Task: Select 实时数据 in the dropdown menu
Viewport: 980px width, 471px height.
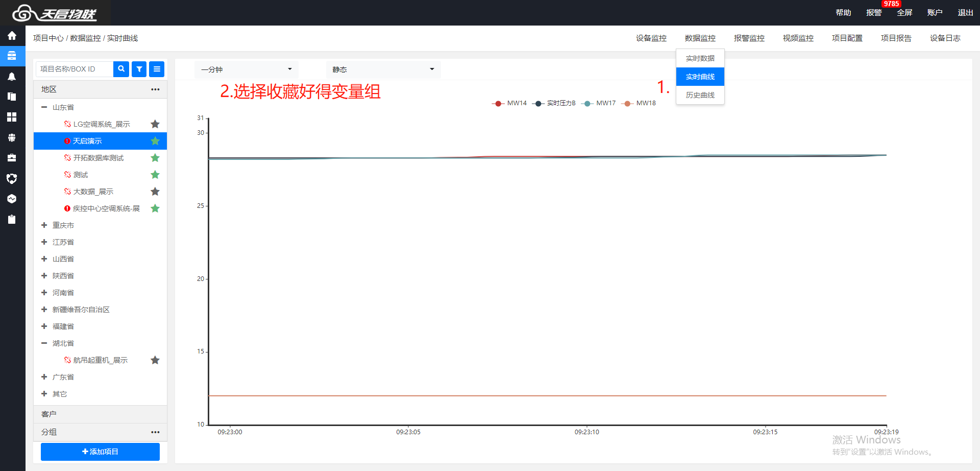Action: (700, 58)
